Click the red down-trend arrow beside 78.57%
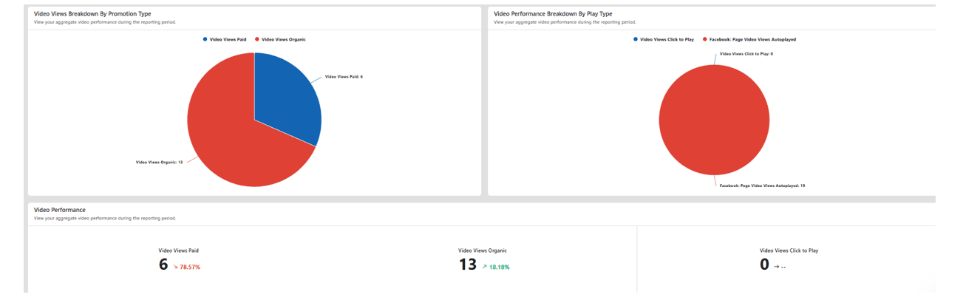980x303 pixels. click(176, 267)
